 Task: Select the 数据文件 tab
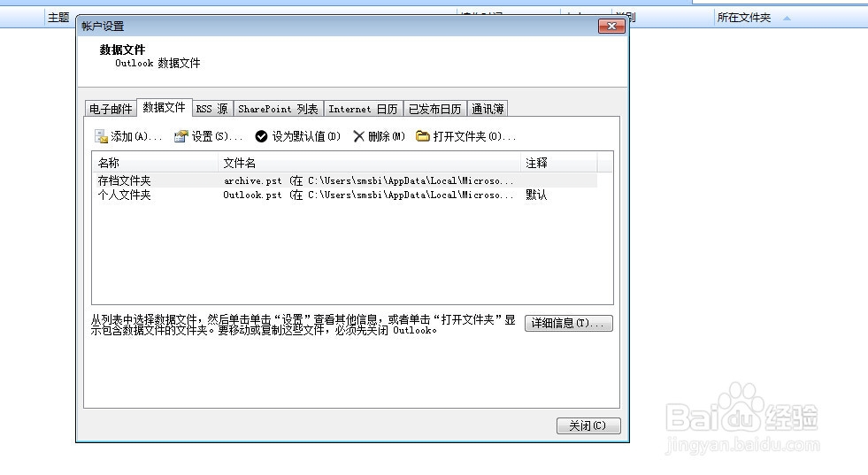164,107
